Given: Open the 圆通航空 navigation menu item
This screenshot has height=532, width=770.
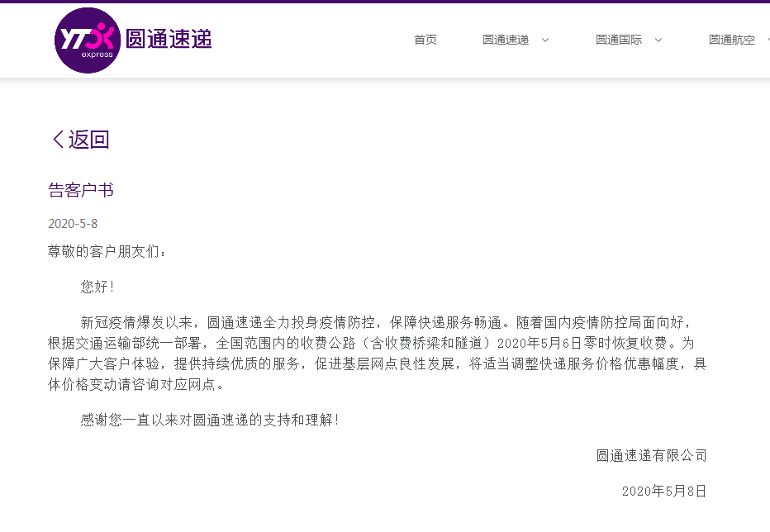Looking at the screenshot, I should (x=732, y=40).
